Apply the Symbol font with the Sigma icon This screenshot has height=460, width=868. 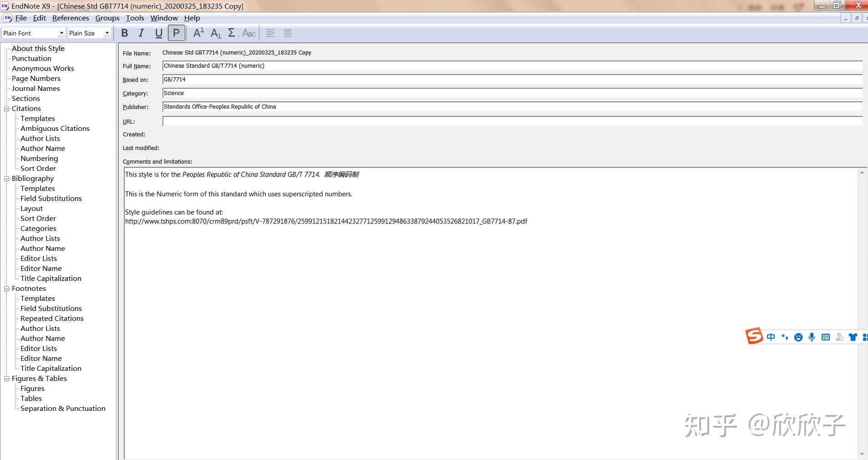(x=232, y=33)
